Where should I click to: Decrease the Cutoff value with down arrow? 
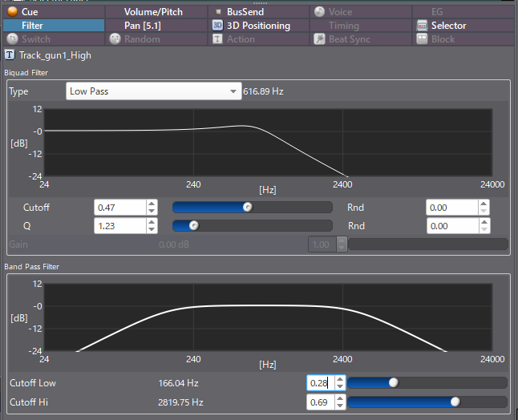click(152, 212)
